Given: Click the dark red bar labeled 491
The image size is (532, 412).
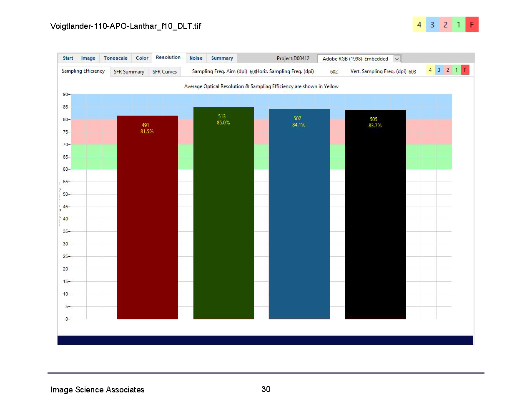Looking at the screenshot, I should [x=148, y=217].
